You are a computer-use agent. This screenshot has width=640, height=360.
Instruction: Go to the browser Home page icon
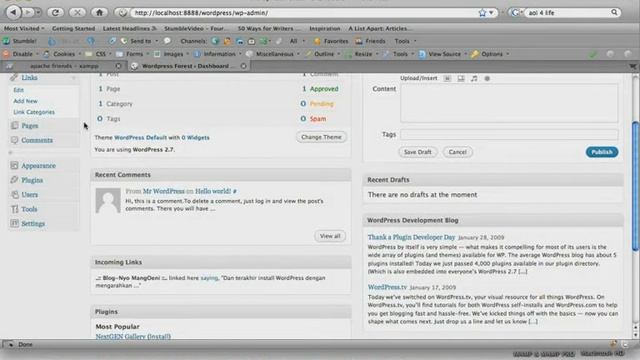coord(100,13)
